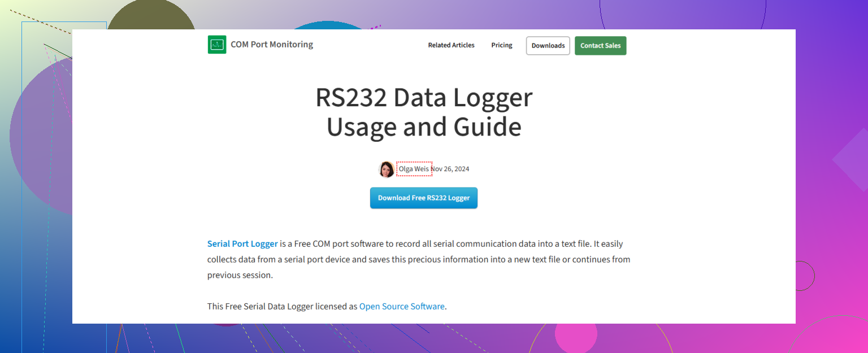Image resolution: width=868 pixels, height=353 pixels.
Task: Follow the Open Source Software link
Action: (402, 306)
